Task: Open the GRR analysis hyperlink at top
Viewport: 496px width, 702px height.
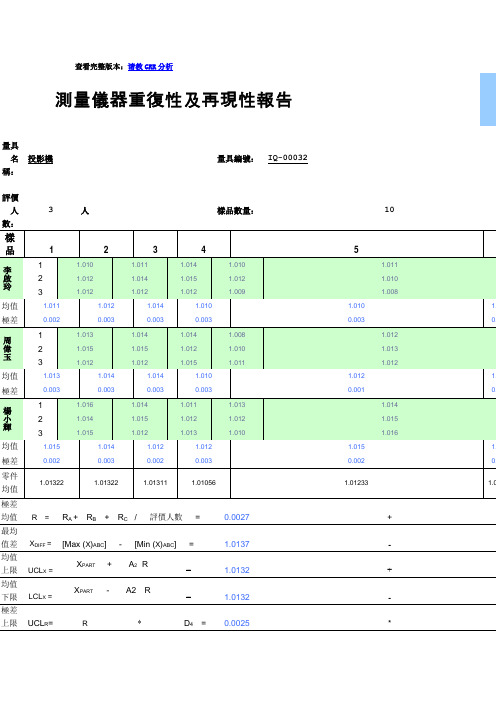Action: coord(150,67)
